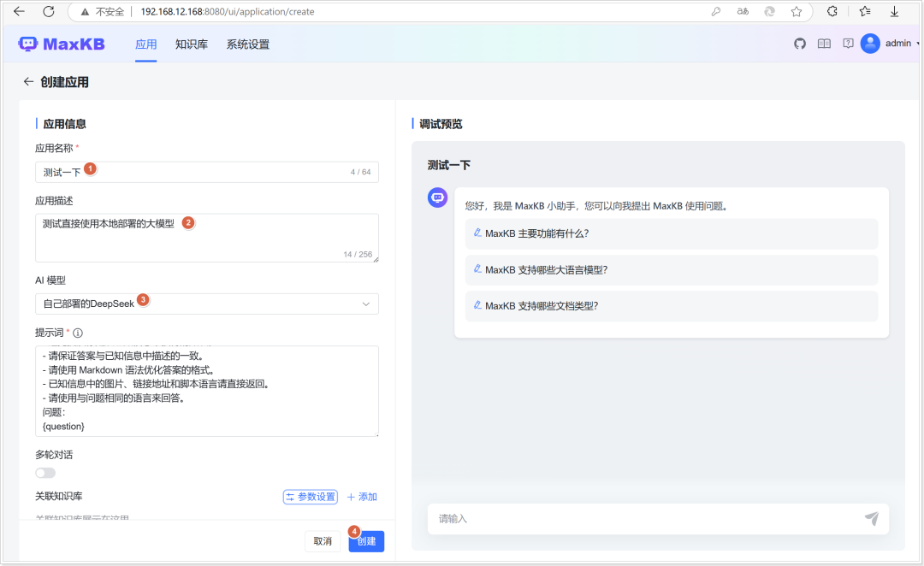Click the assistant chat avatar icon
924x566 pixels.
437,198
